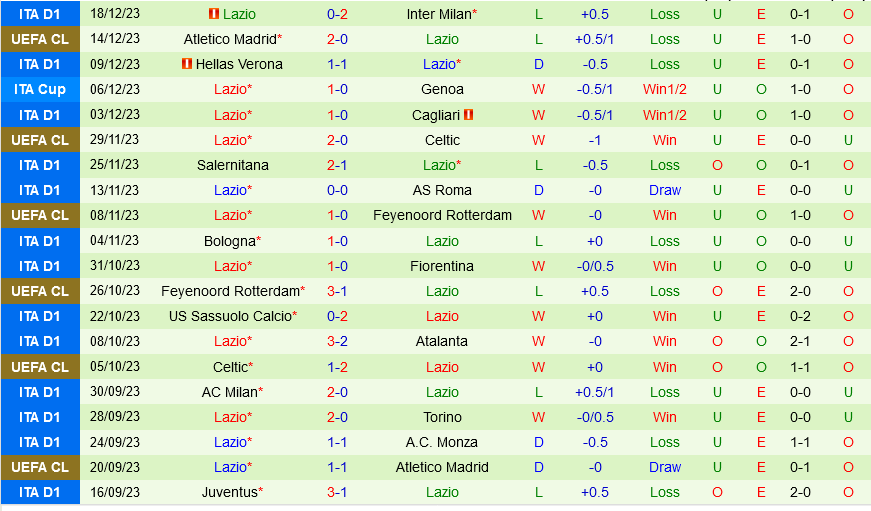Image resolution: width=871 pixels, height=511 pixels.
Task: Click the AS Roma team name
Action: (x=442, y=190)
